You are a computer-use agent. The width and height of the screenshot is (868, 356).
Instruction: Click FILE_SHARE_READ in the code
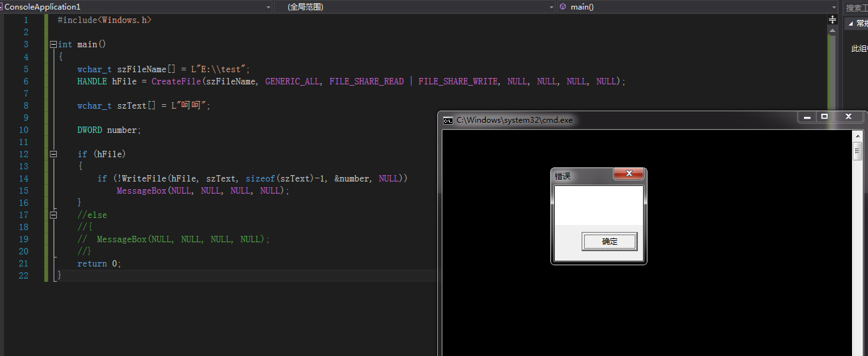pyautogui.click(x=366, y=82)
